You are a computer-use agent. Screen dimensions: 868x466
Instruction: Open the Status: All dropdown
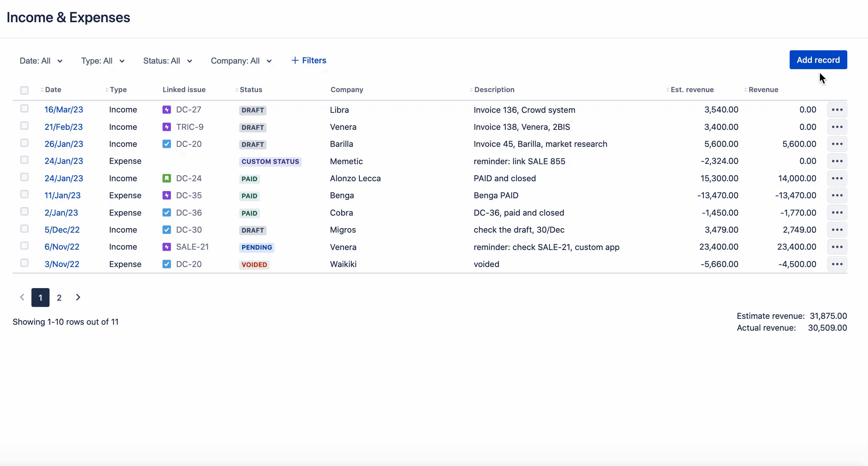click(167, 61)
